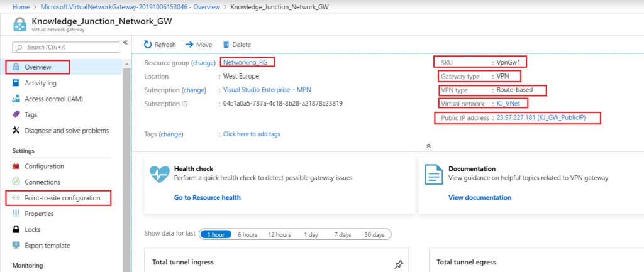This screenshot has height=272, width=644.
Task: Change the subscription link
Action: (x=194, y=90)
